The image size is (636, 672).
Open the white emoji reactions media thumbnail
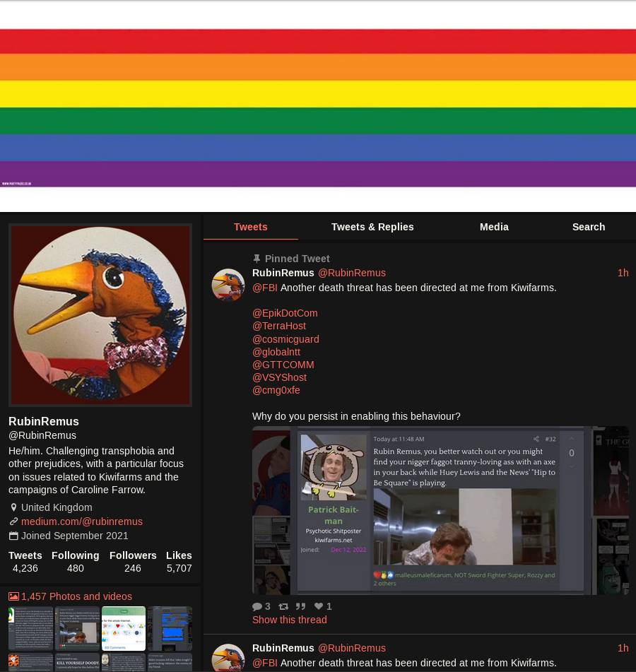(124, 628)
